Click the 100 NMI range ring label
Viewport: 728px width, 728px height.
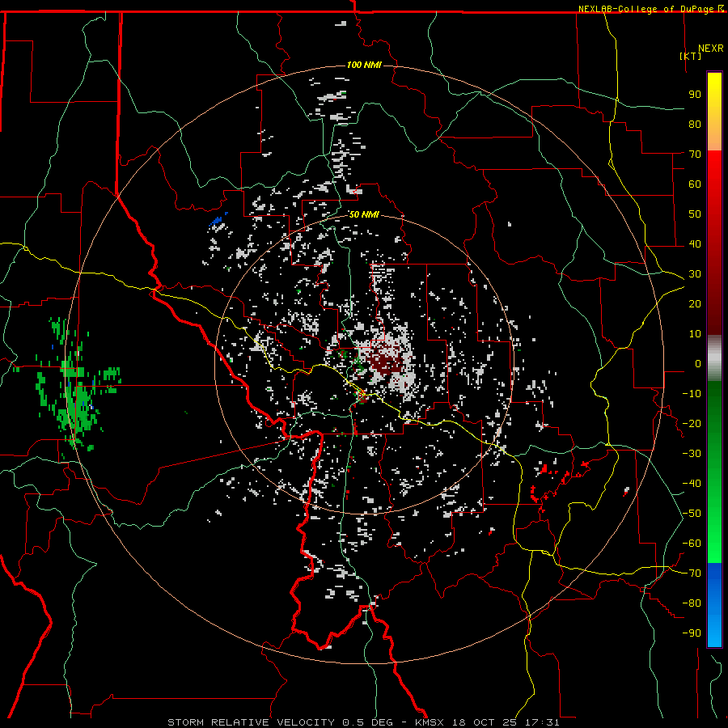[364, 65]
